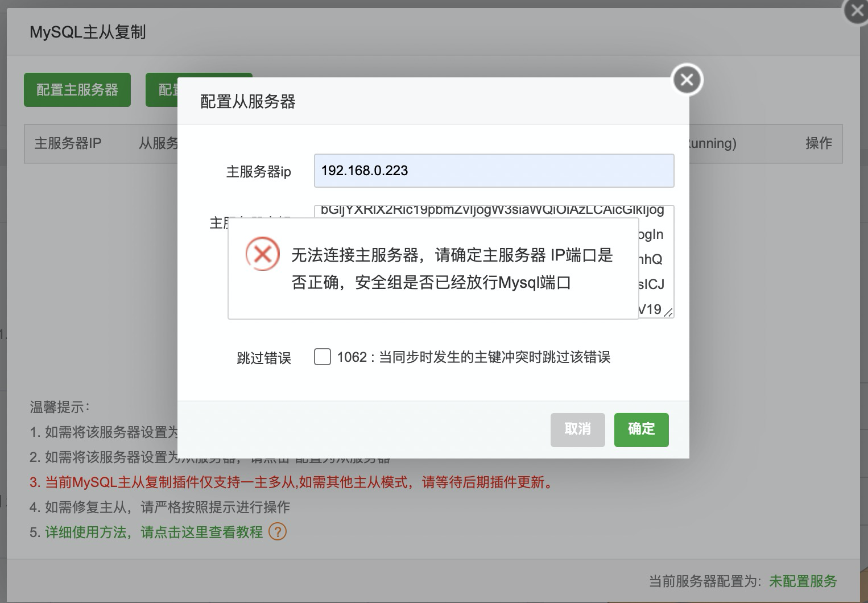
Task: Click the tip 如需修复主从 line
Action: point(160,507)
